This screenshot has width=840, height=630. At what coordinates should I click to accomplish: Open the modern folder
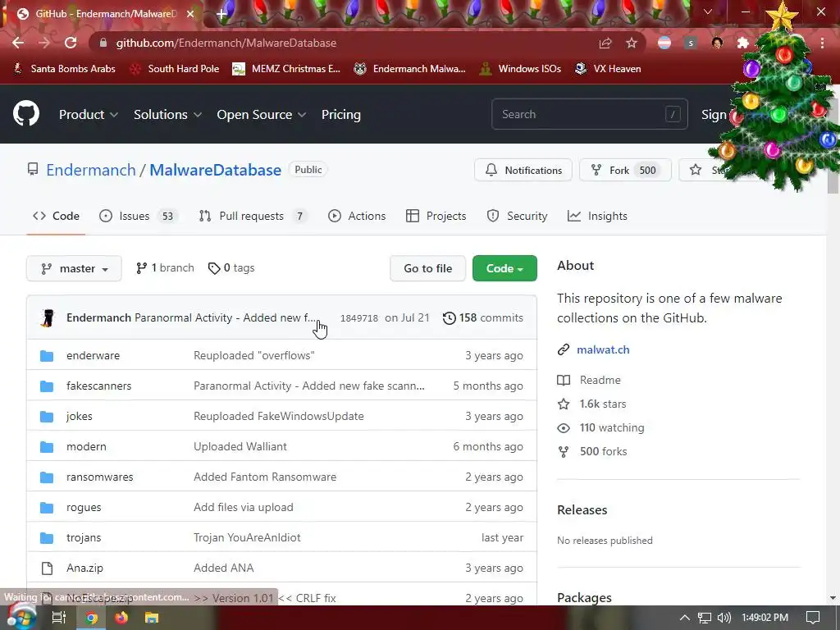point(86,446)
